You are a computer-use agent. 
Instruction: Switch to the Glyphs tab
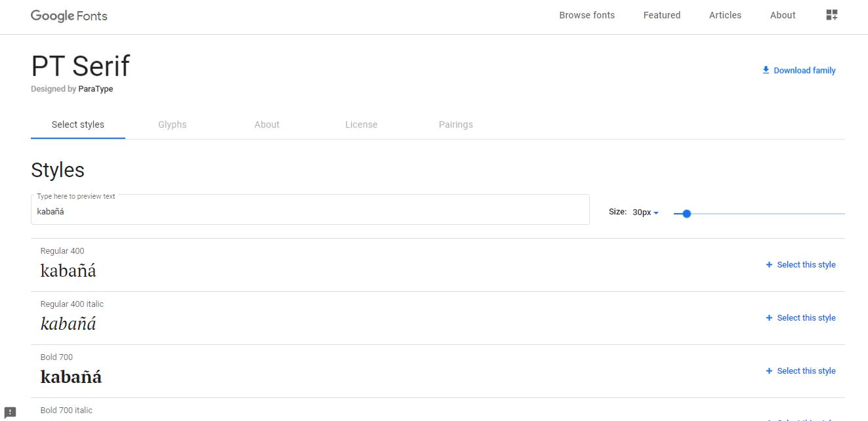pyautogui.click(x=173, y=125)
